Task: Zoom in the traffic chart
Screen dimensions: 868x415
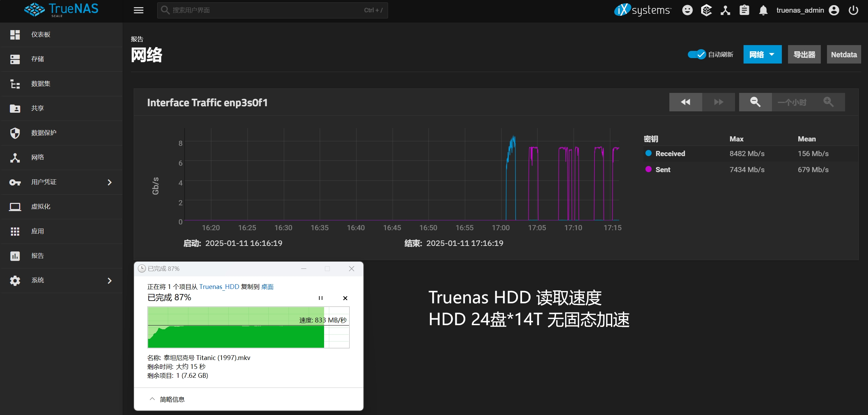Action: click(x=828, y=102)
